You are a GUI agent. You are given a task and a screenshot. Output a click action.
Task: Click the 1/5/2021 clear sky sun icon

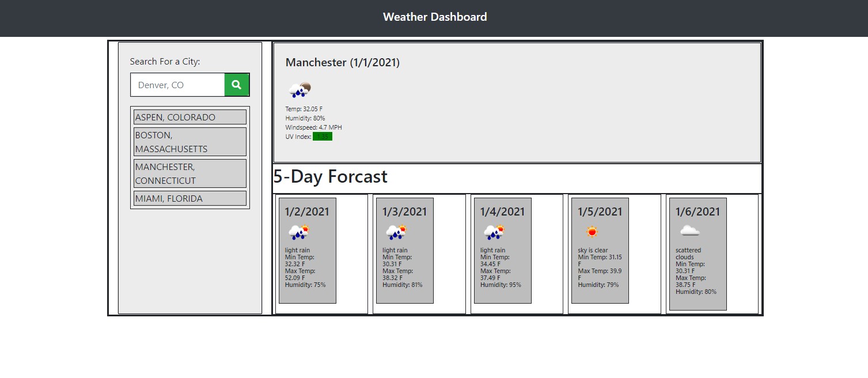(592, 232)
